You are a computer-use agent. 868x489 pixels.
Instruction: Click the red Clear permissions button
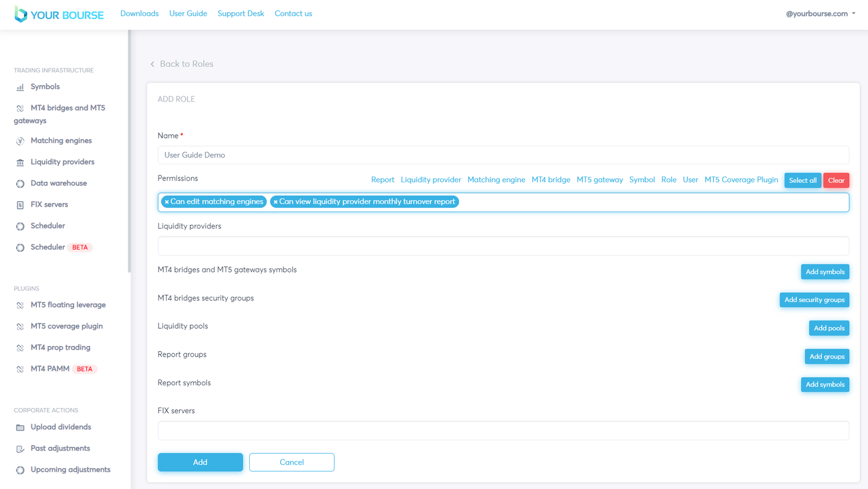[x=836, y=180]
